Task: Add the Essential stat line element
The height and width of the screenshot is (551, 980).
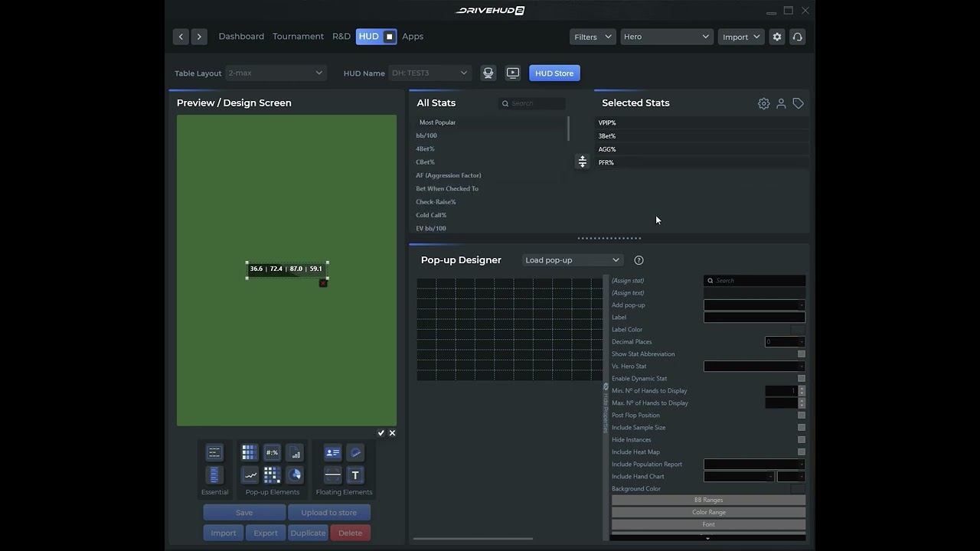Action: 214,452
